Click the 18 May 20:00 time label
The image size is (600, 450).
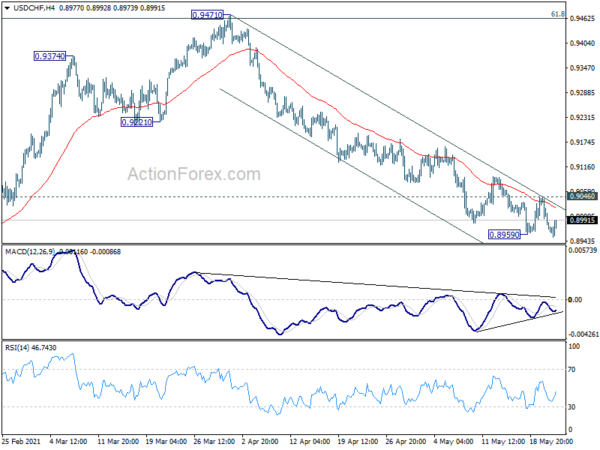[551, 442]
